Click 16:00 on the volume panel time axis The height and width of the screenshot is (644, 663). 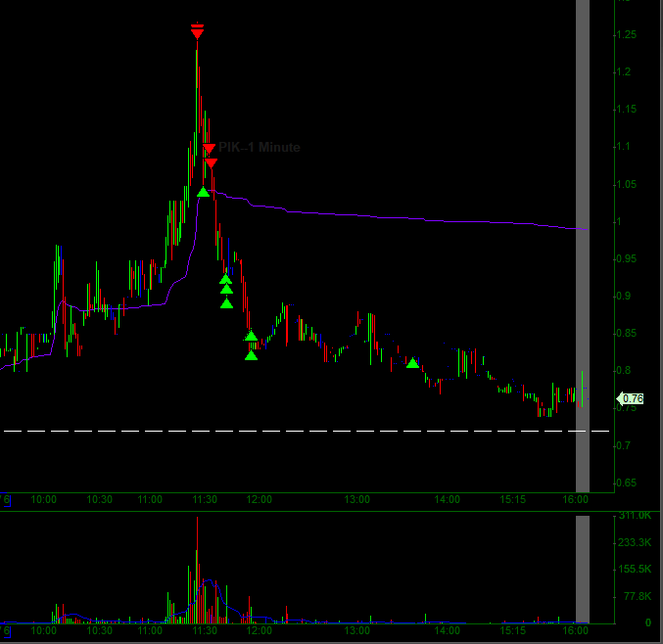[576, 630]
